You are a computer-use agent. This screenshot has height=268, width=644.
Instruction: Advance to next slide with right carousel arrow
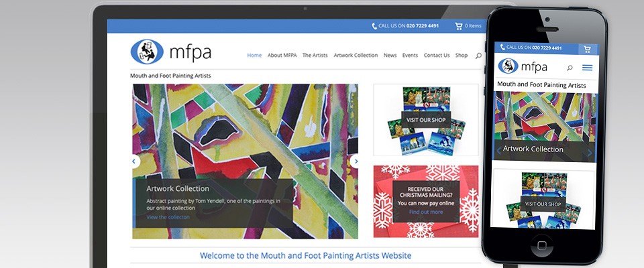(x=356, y=161)
